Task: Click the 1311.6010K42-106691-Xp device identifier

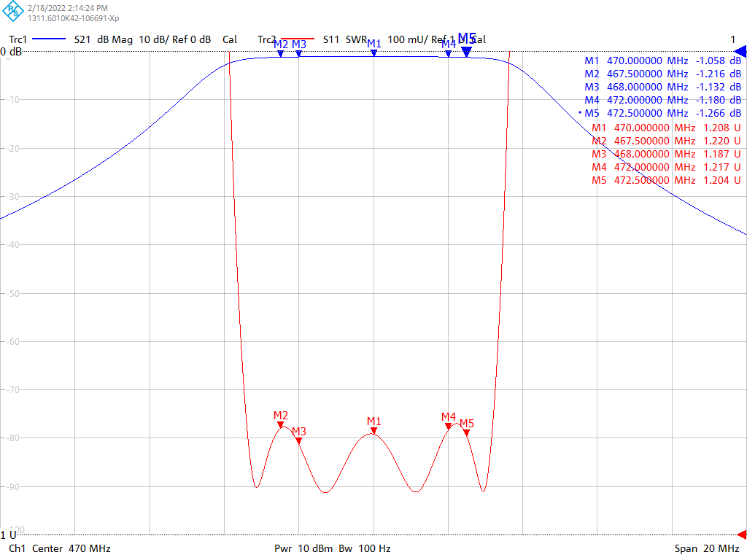Action: click(x=74, y=18)
